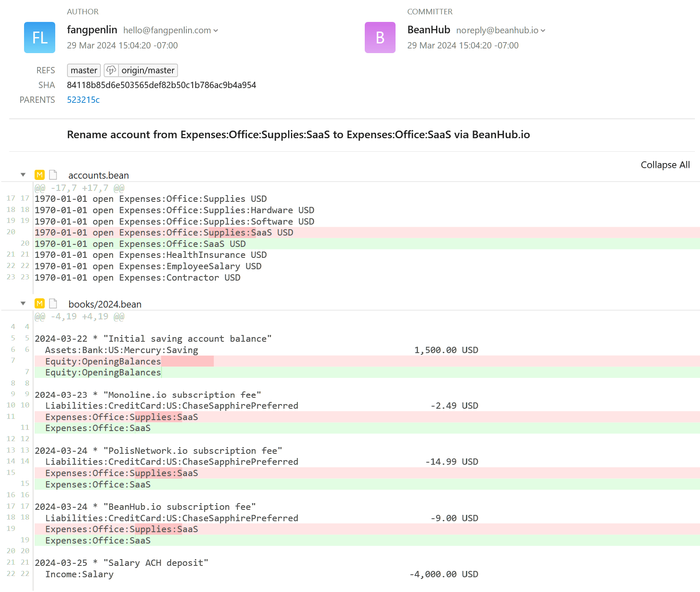Select the master branch ref tag

pos(84,70)
